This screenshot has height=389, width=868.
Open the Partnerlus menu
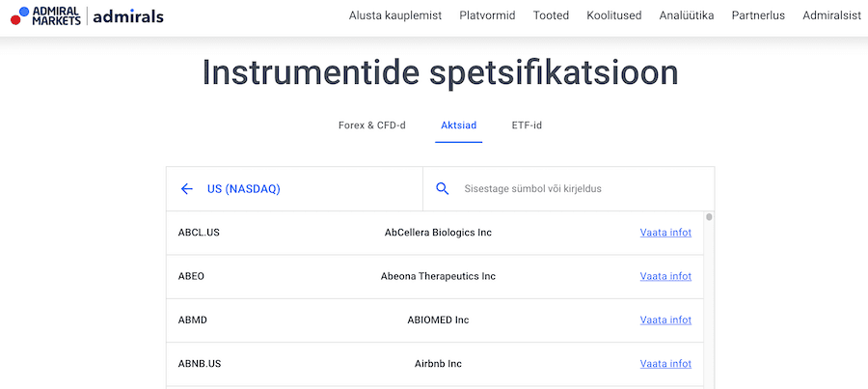click(758, 15)
